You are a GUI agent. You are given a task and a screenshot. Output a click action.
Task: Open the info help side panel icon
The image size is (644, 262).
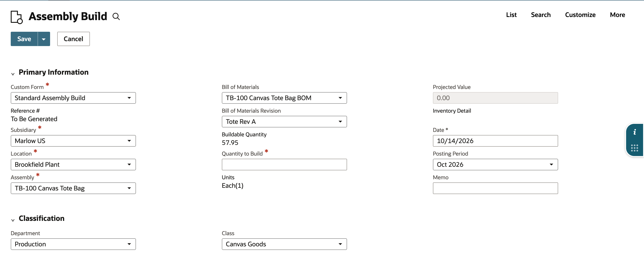click(x=635, y=132)
